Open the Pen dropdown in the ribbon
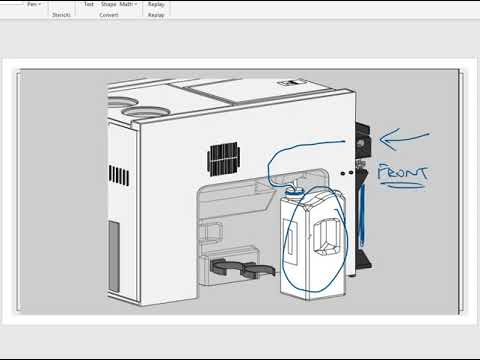Viewport: 480px width, 360px height. coord(34,4)
